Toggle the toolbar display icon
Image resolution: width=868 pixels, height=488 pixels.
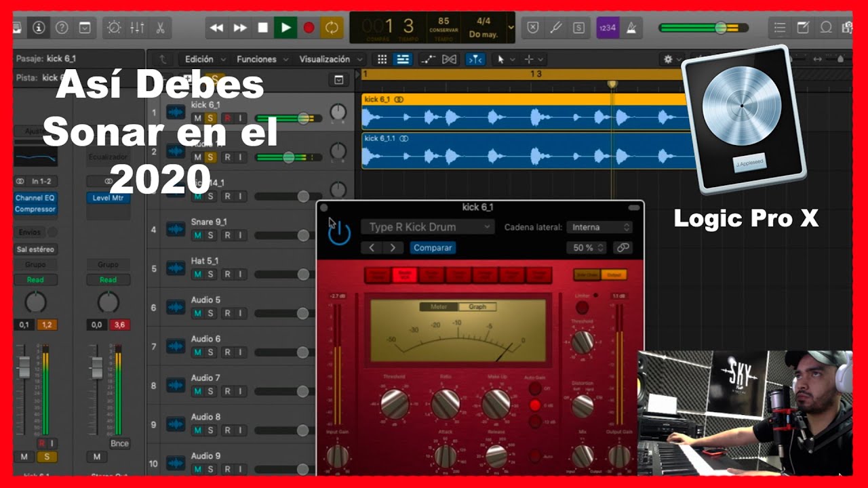[x=85, y=28]
